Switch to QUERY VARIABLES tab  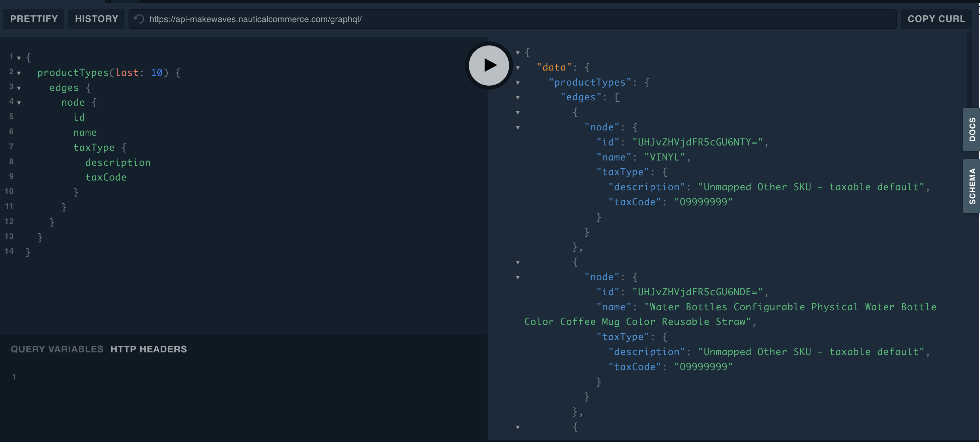point(57,349)
